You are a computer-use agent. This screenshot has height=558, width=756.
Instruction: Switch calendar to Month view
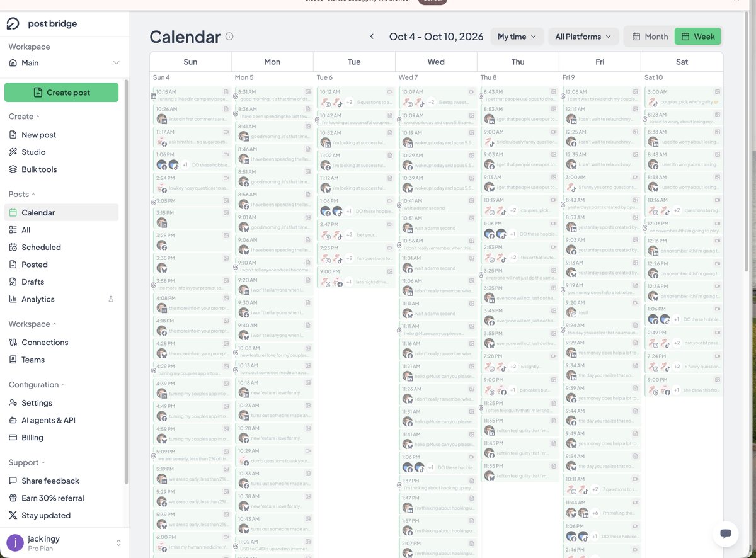click(x=650, y=37)
